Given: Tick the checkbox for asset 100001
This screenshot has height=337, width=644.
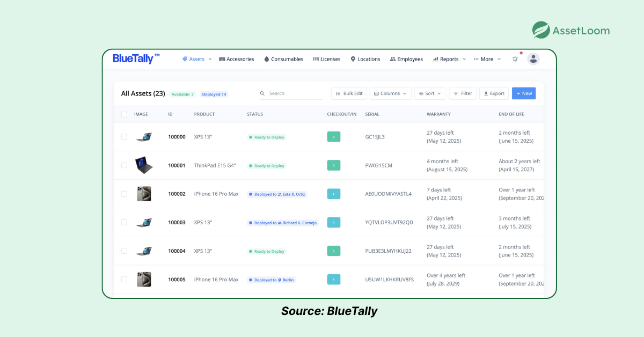Looking at the screenshot, I should coord(124,165).
